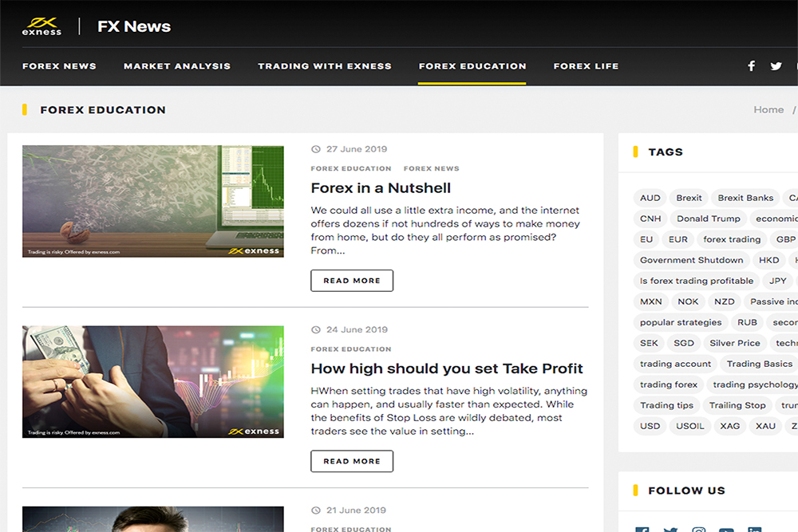Select the EU tag

pos(646,239)
